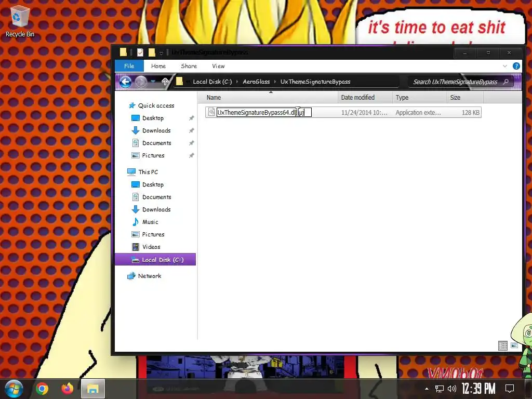Expand the arrow after Local Disk (C:) breadcrumb
The height and width of the screenshot is (399, 532).
237,82
